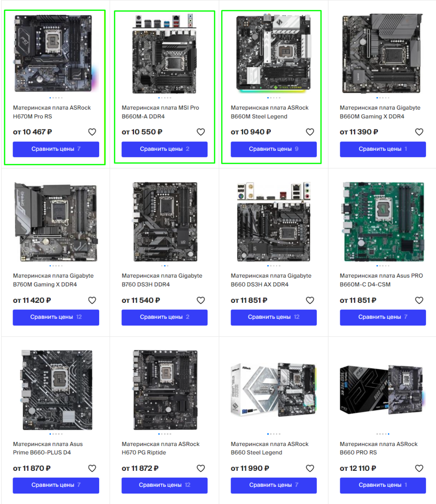Screen dimensions: 436x504
Task: Open the MSI Pro B660M-A DDR4 product title
Action: click(160, 112)
